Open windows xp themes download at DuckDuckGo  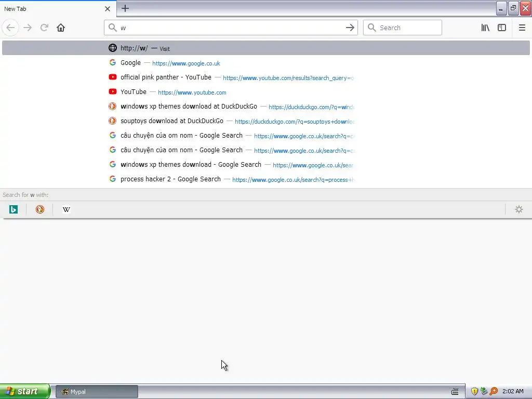(x=265, y=107)
